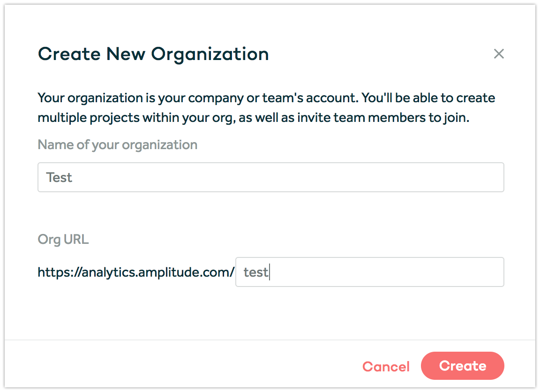Click the word "Create" in dialog heading
Screen dimensions: 540x392
tap(69, 54)
